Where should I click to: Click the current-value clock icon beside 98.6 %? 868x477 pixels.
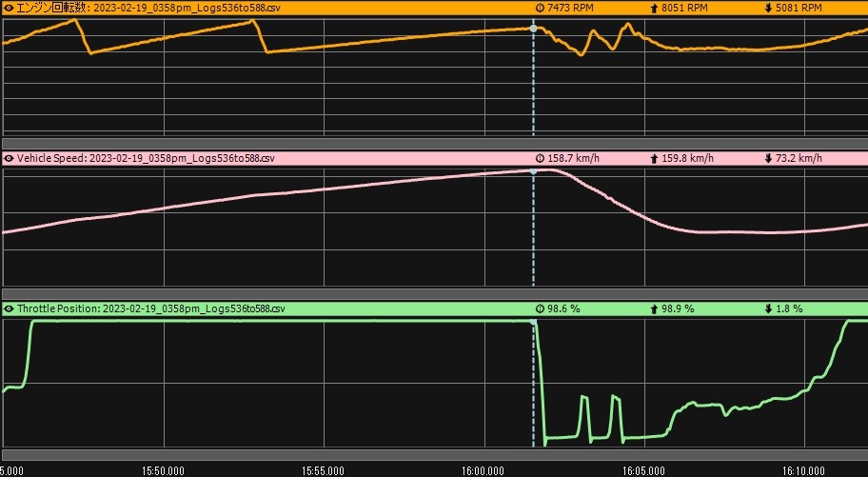(541, 308)
